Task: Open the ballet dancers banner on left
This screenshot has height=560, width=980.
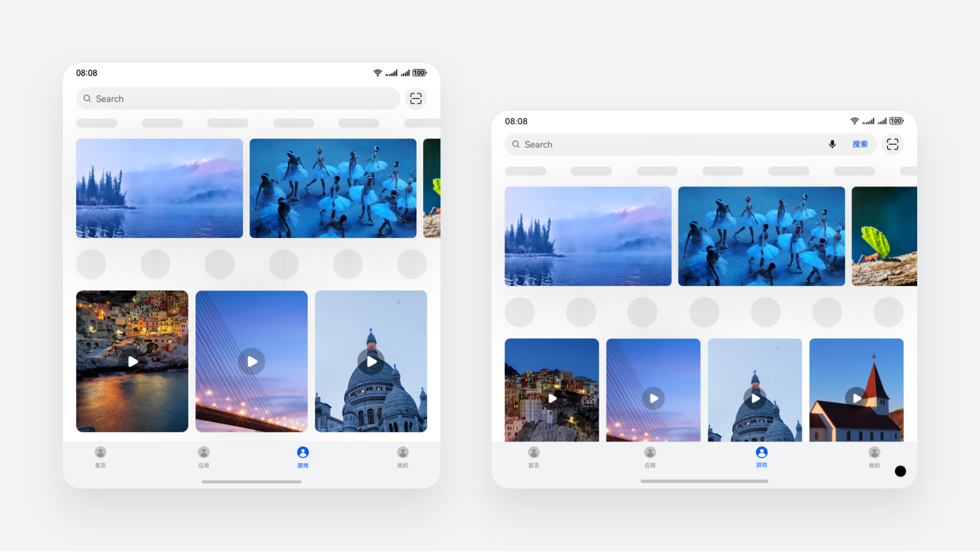Action: coord(333,188)
